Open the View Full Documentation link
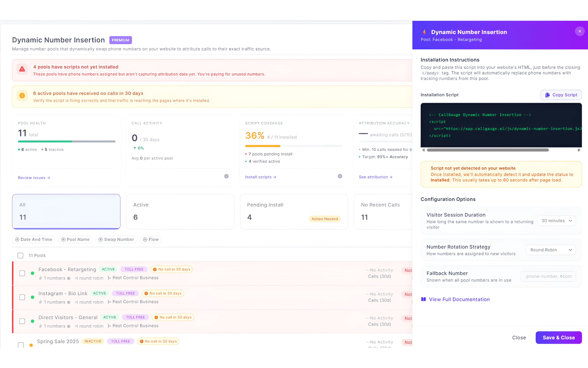 point(459,299)
